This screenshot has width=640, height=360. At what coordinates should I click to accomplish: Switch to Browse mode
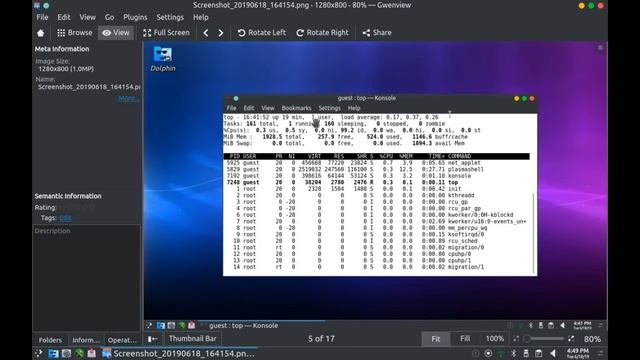point(75,33)
